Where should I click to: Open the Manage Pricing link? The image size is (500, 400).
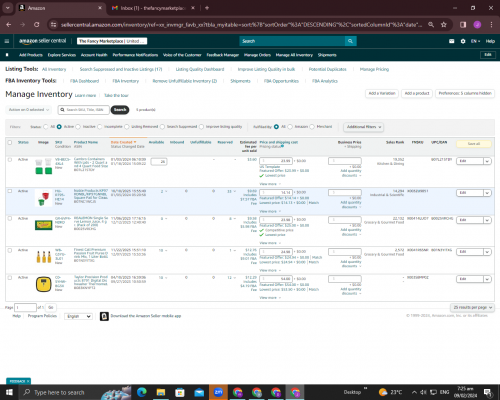point(374,69)
